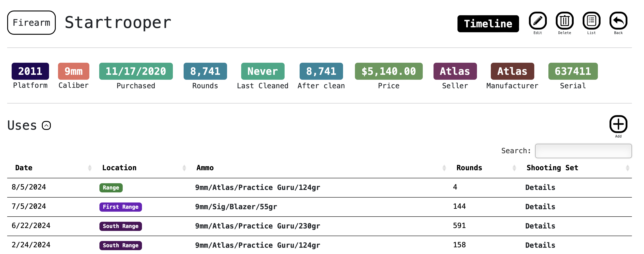Click South Range tag on 6/22/2024 row
Viewport: 644px width, 254px height.
click(120, 226)
